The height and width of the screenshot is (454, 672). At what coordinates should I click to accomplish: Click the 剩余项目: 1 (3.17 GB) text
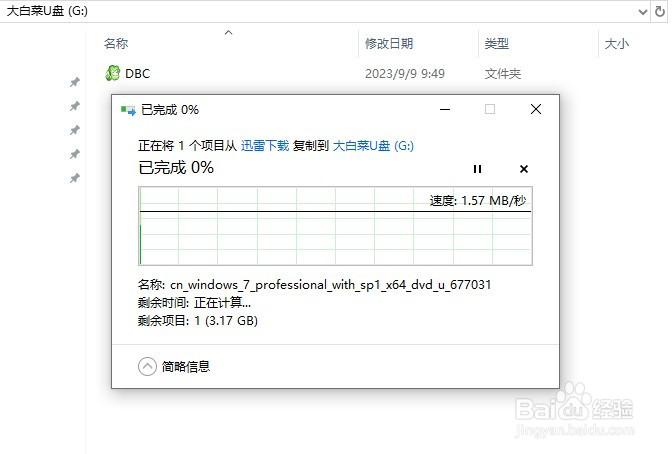pyautogui.click(x=198, y=321)
